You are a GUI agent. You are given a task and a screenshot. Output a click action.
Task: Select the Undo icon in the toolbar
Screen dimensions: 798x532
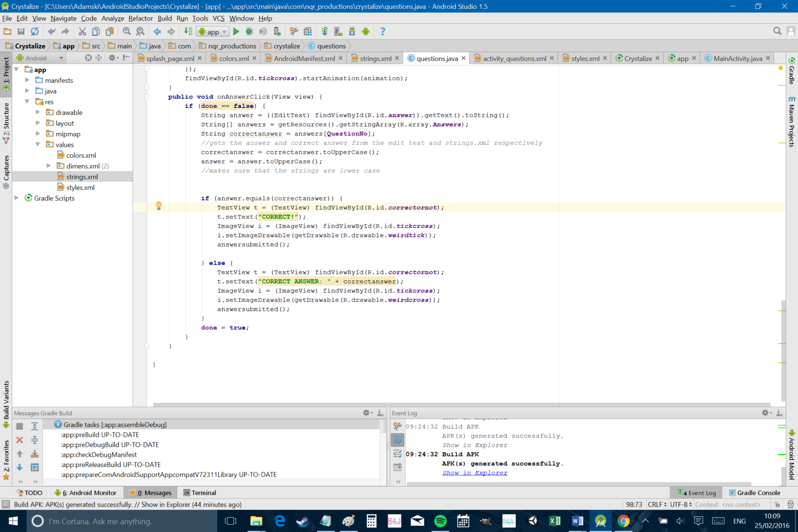click(x=53, y=31)
